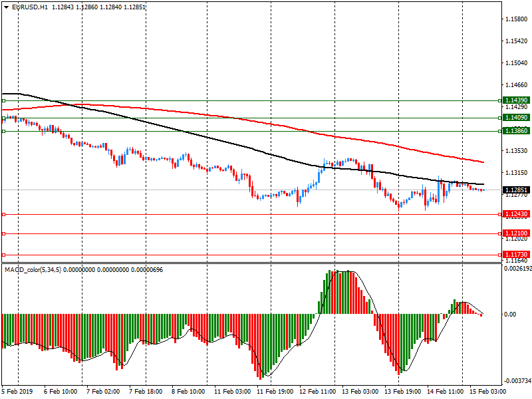Click the black 1.12851 current price tag
This screenshot has width=532, height=399.
coord(515,190)
